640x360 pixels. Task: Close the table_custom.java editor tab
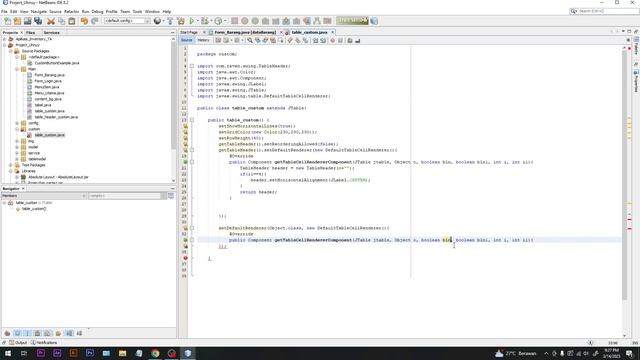pyautogui.click(x=333, y=32)
